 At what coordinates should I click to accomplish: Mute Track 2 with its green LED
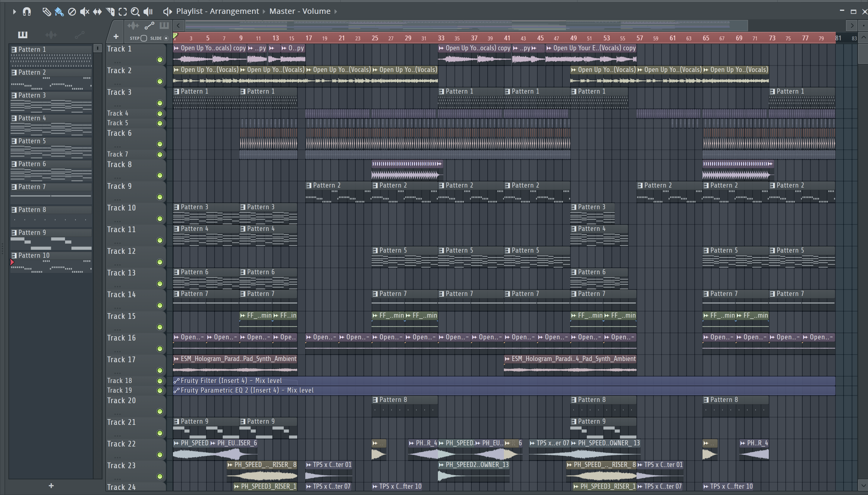pos(159,82)
